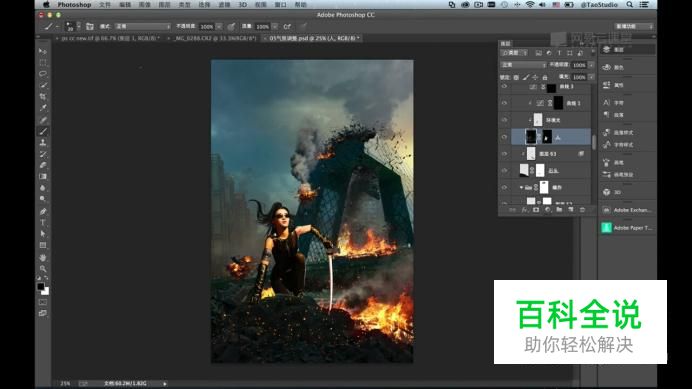
Task: Select the Quick Selection tool
Action: pos(42,85)
